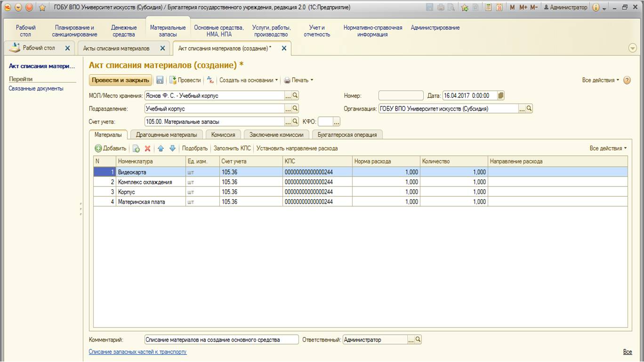Click the favorites star icon left of the window title
644x362 pixels.
pyautogui.click(x=41, y=8)
